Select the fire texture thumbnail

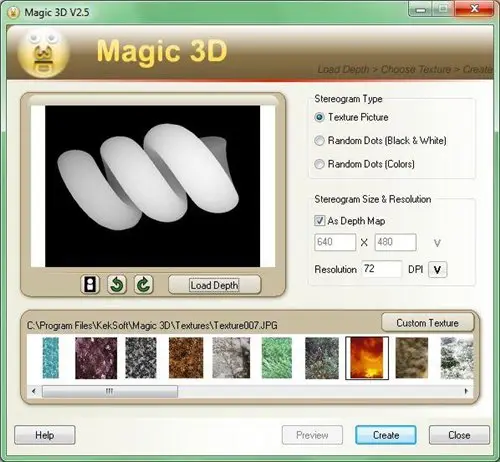click(x=367, y=358)
